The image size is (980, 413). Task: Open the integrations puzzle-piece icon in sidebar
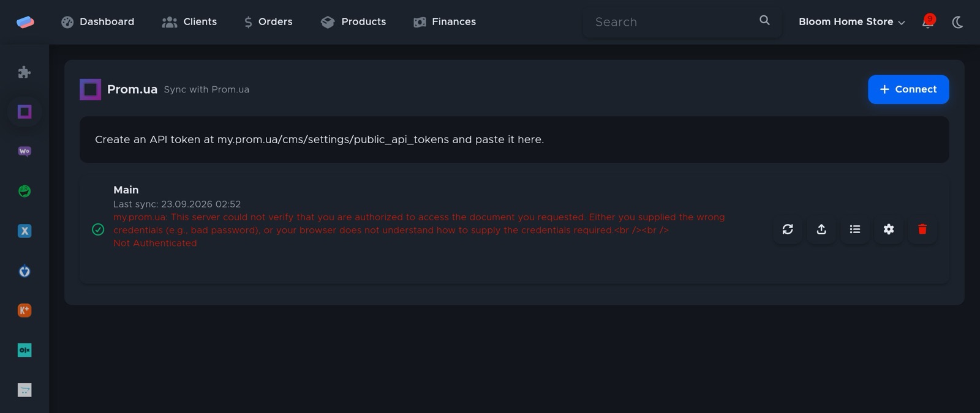click(24, 72)
